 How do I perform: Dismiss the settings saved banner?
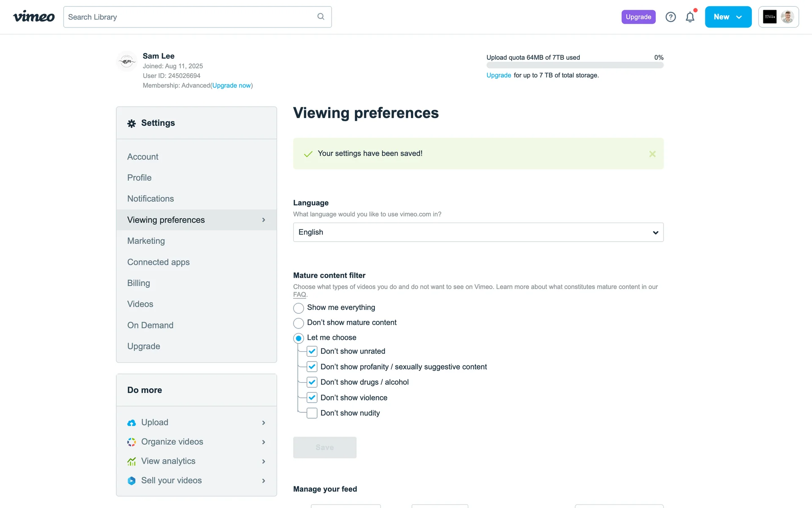pos(652,154)
